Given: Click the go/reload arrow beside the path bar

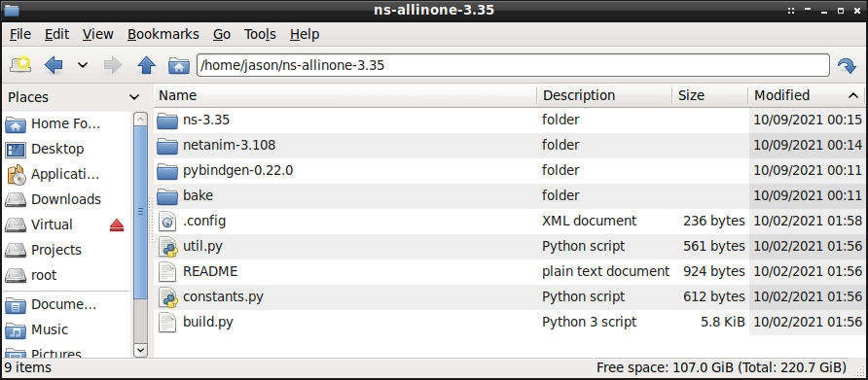Looking at the screenshot, I should 846,66.
